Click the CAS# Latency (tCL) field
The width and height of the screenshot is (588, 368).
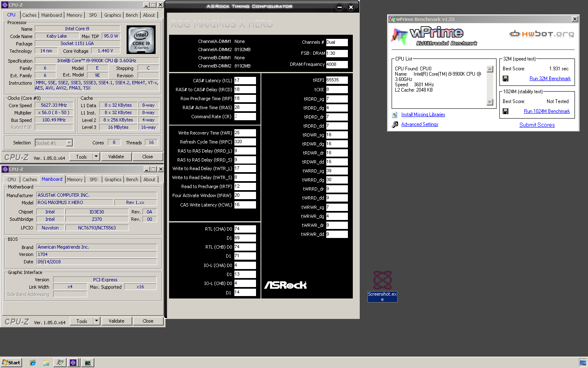click(245, 81)
